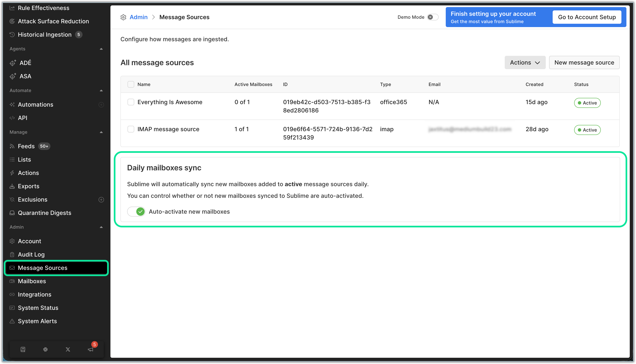Check the Everything Is Awesome row checkbox
636x364 pixels.
click(131, 102)
